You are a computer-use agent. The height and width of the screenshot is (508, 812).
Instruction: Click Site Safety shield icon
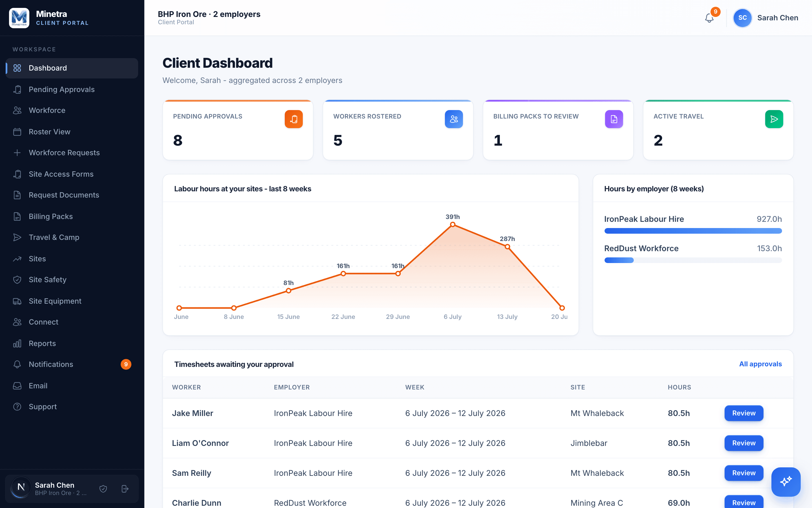pyautogui.click(x=17, y=279)
